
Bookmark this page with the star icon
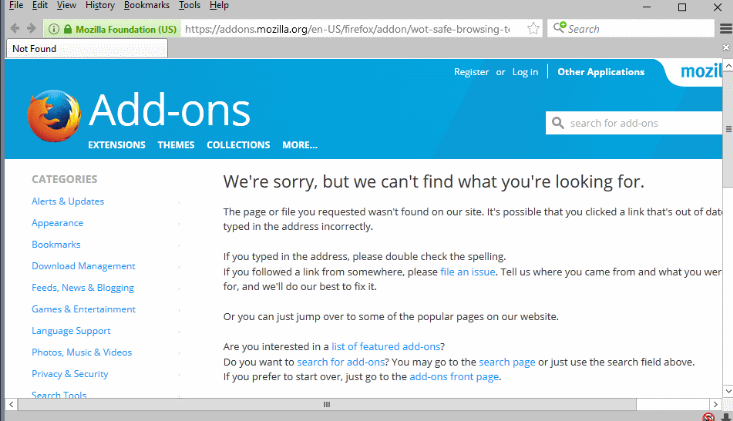tap(533, 29)
